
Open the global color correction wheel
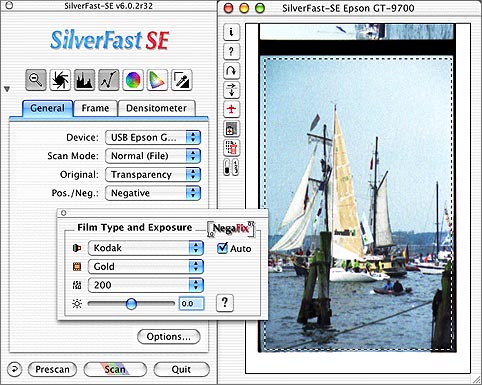133,80
